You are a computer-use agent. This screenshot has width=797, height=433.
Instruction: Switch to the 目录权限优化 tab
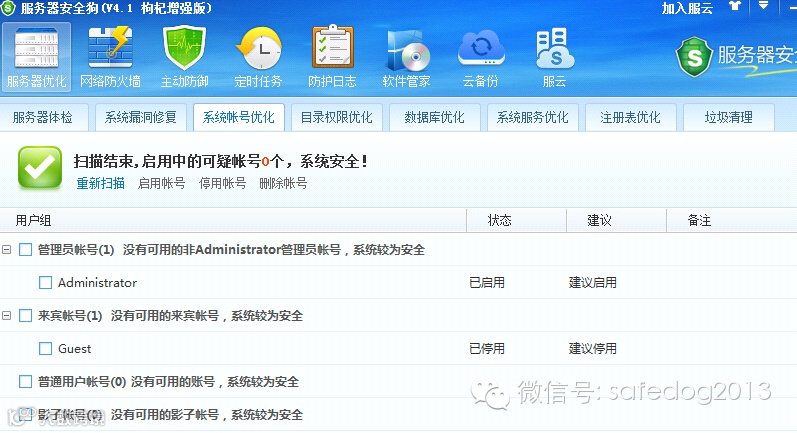point(336,117)
